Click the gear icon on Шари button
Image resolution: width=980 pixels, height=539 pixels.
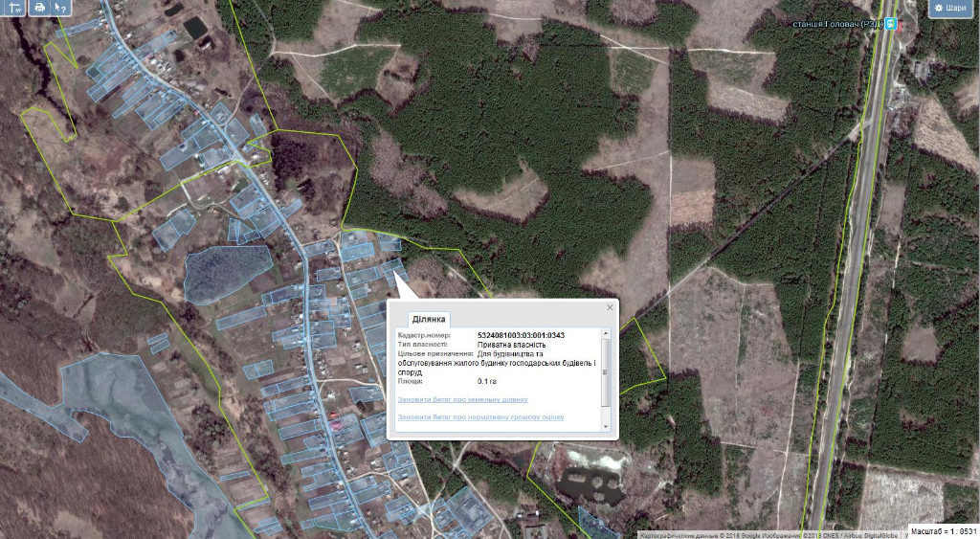pos(939,9)
